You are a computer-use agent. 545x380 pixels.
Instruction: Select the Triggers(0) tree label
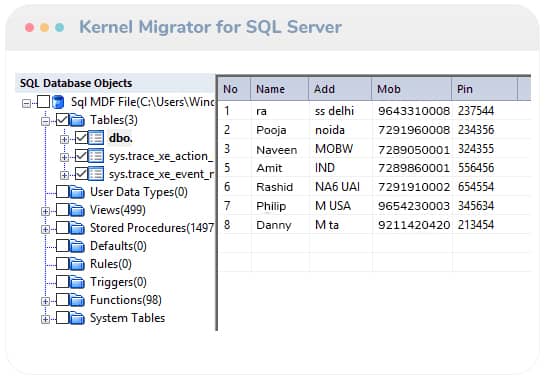point(118,282)
